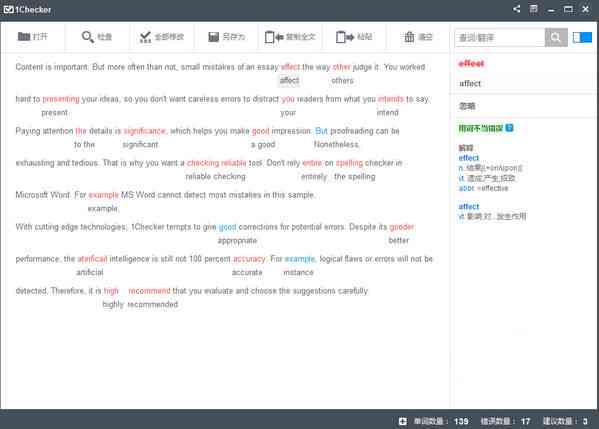Image resolution: width=599 pixels, height=429 pixels.
Task: Click the red 'effect' heading in the side panel
Action: pyautogui.click(x=471, y=63)
